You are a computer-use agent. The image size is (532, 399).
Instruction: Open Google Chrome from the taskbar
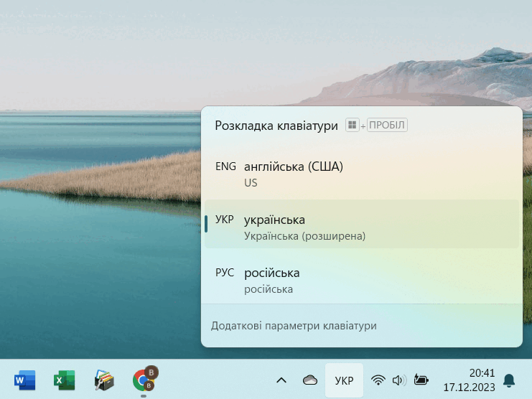coord(144,380)
